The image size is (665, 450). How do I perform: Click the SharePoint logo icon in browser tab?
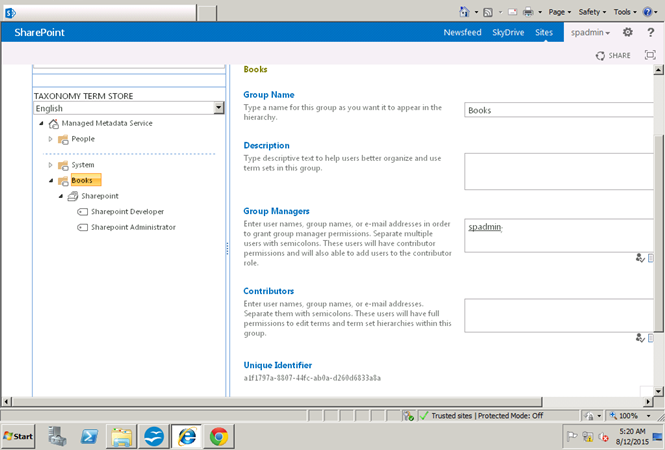pyautogui.click(x=10, y=13)
